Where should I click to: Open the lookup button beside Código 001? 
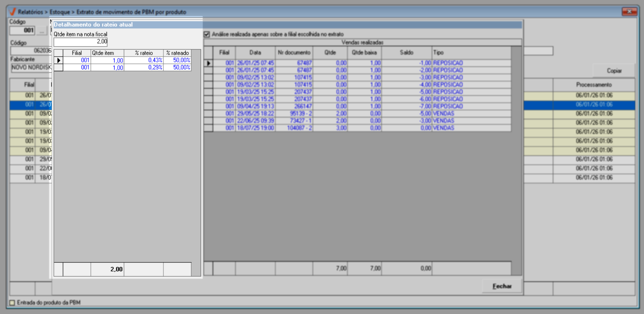[x=42, y=31]
